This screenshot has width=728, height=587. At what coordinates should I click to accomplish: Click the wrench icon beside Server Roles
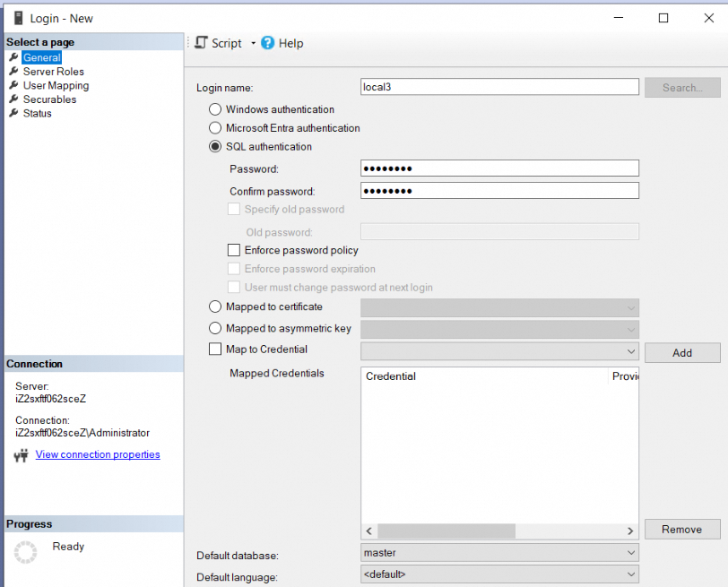pos(13,72)
